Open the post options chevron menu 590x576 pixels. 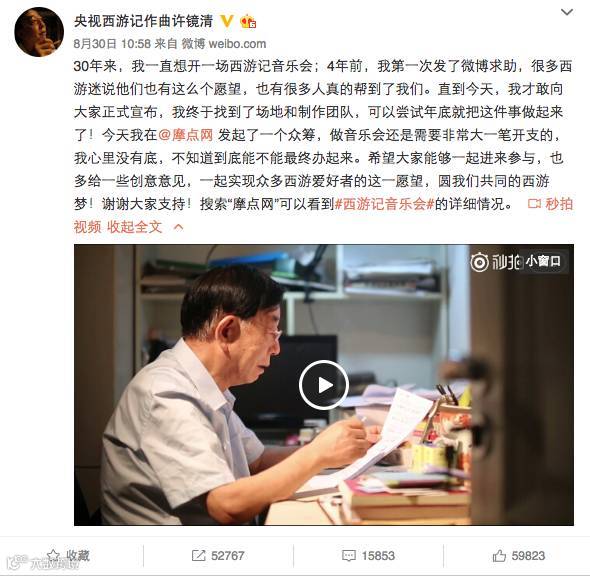(567, 12)
